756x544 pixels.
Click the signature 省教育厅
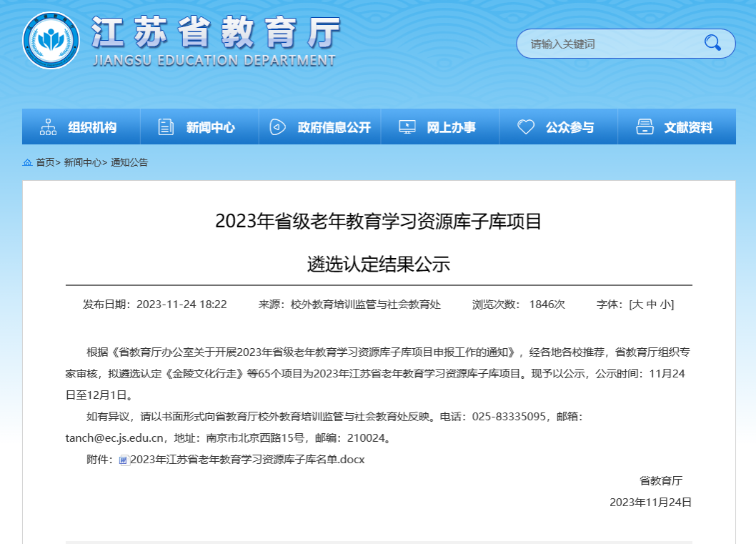660,481
